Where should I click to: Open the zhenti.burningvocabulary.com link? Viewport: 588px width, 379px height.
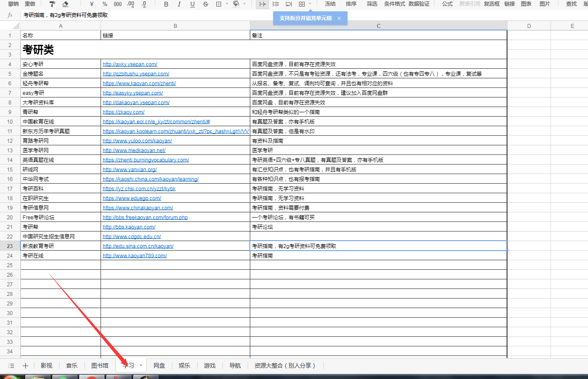[x=146, y=160]
